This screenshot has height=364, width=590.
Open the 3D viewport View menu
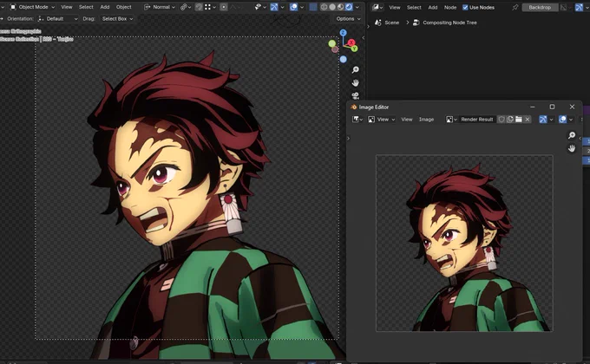pos(67,7)
